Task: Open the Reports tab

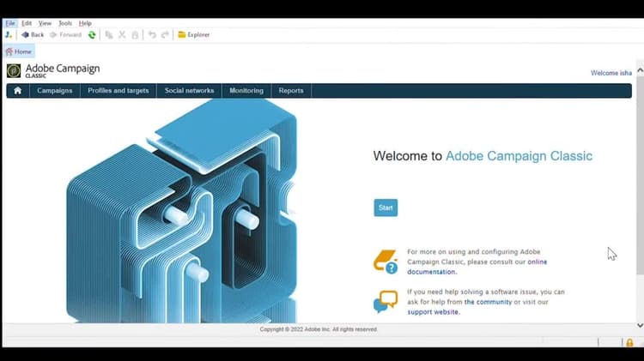Action: click(291, 91)
